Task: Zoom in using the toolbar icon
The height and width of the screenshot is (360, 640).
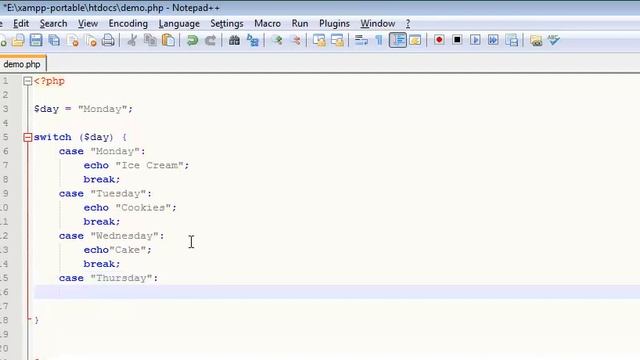Action: 278,40
